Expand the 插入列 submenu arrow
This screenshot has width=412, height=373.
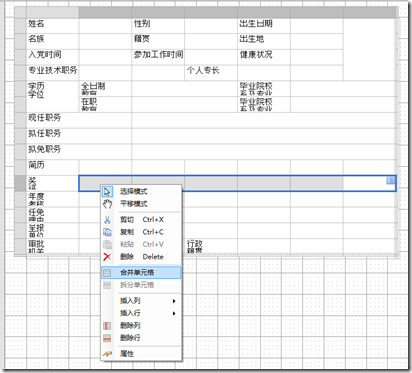pyautogui.click(x=174, y=301)
